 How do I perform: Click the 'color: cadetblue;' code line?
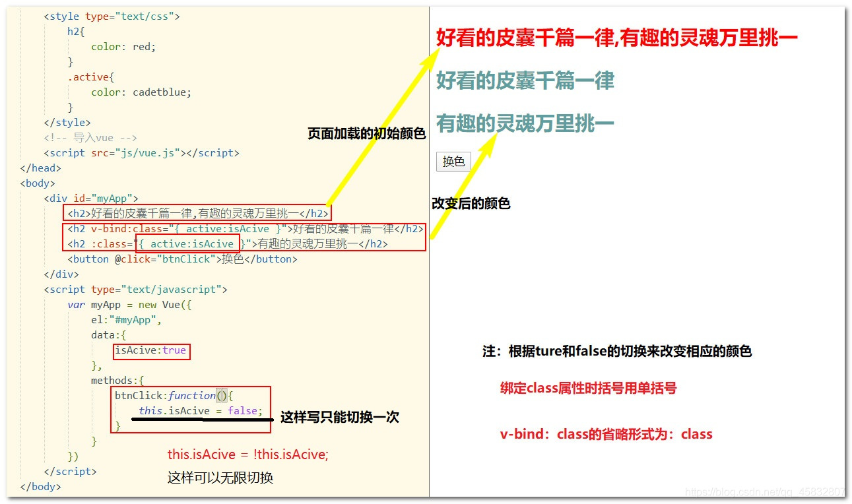(141, 92)
